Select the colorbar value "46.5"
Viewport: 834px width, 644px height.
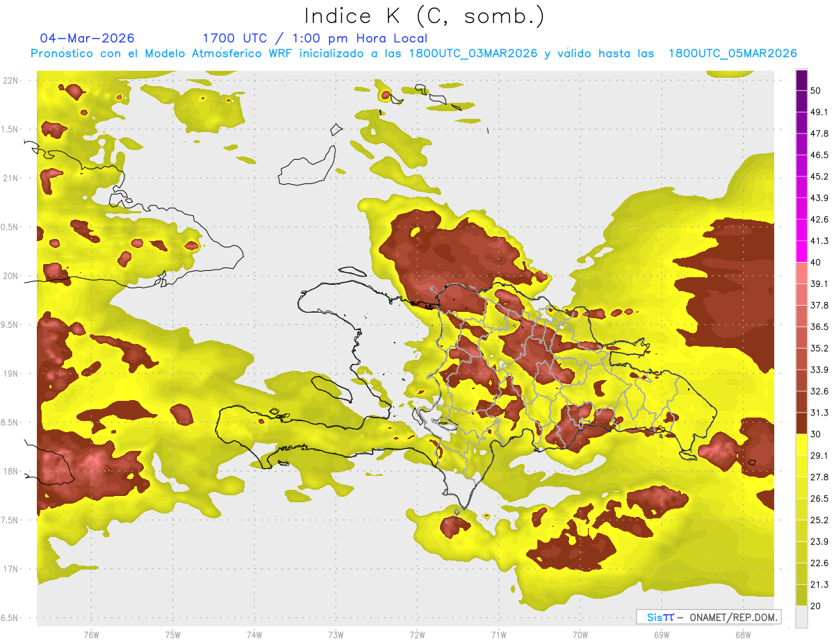click(819, 155)
